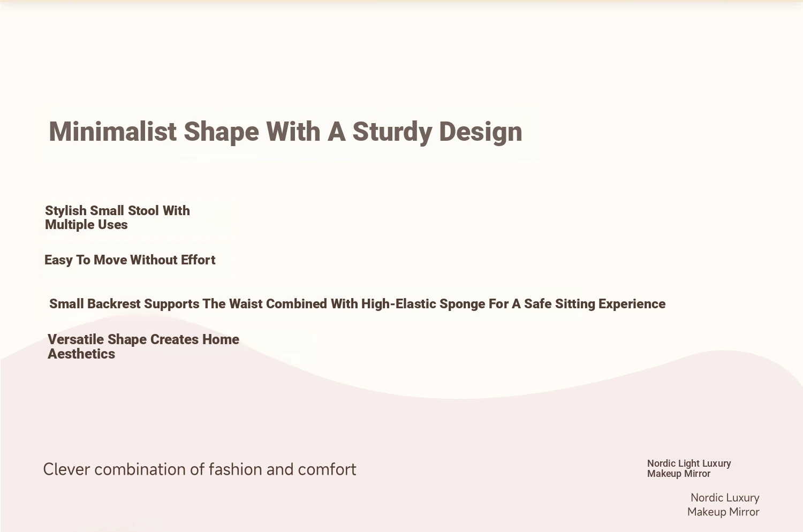The height and width of the screenshot is (532, 803).
Task: Click the "Easy To Move Without Effort" line
Action: (130, 260)
